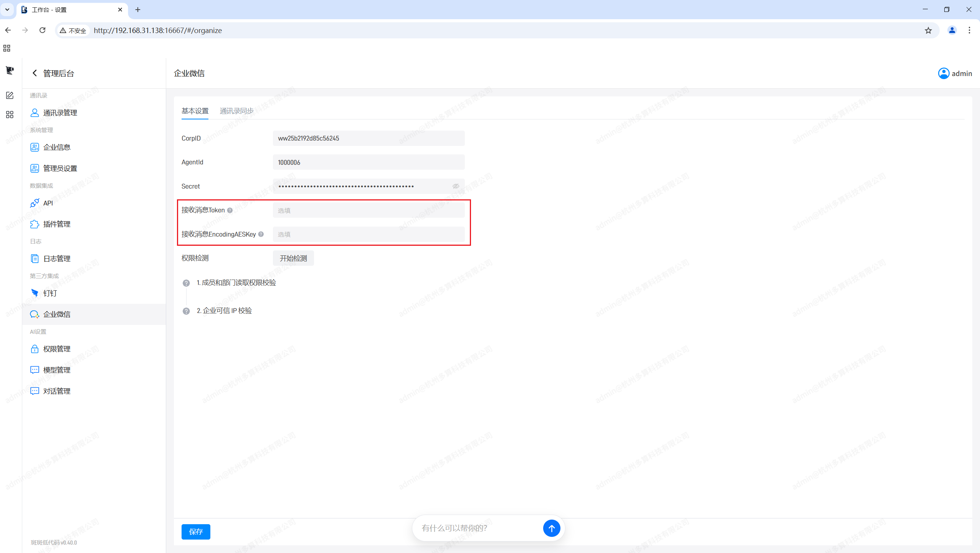Click the 开始检测 button
Image resolution: width=980 pixels, height=553 pixels.
coord(293,258)
